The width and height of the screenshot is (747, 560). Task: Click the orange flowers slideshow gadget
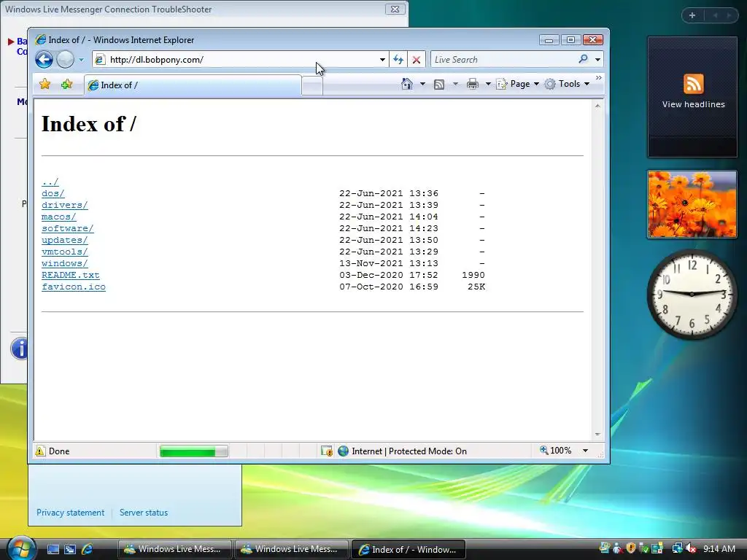[x=692, y=204]
